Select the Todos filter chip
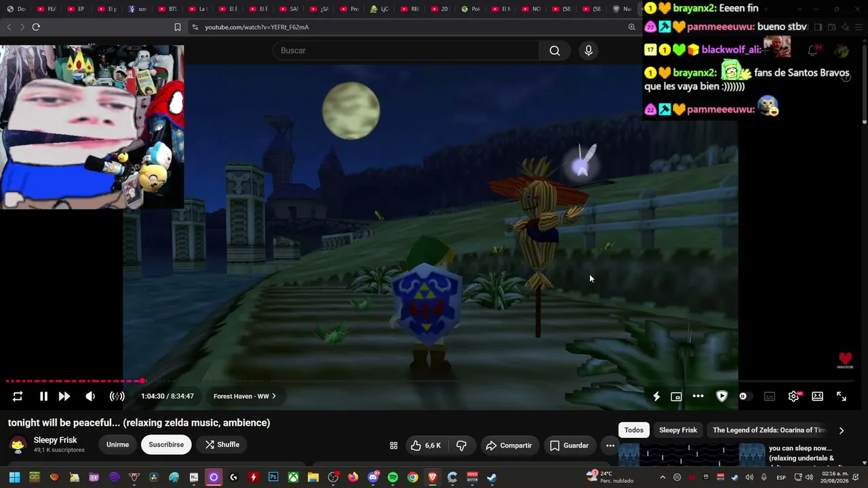The image size is (868, 488). (x=634, y=430)
